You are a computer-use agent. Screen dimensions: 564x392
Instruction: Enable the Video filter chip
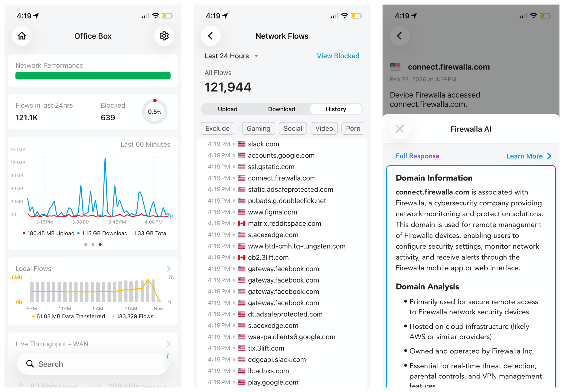(x=324, y=129)
